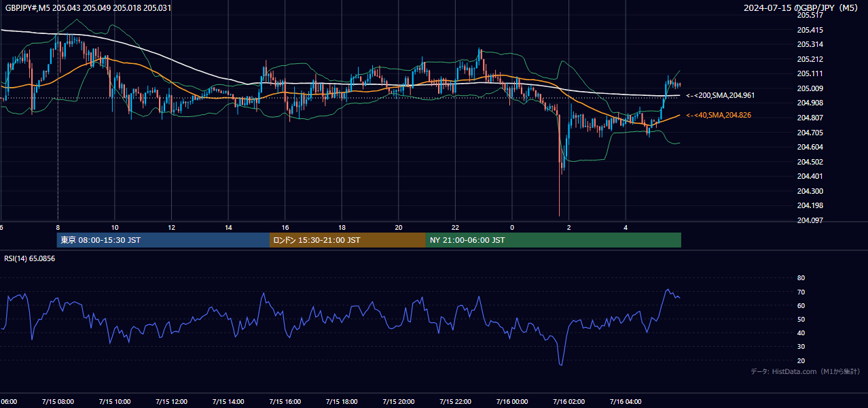Image resolution: width=868 pixels, height=408 pixels.
Task: Click hour 12 on the price chart axis
Action: point(172,228)
